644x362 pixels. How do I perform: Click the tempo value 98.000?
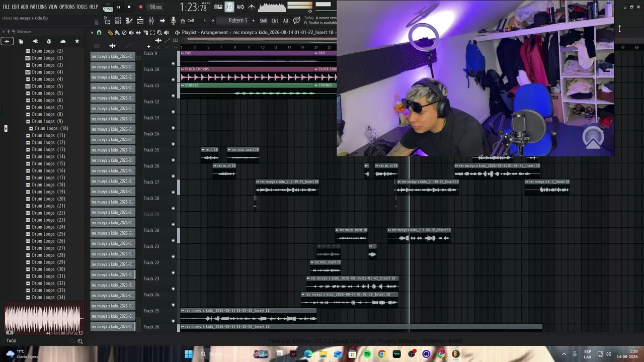pyautogui.click(x=156, y=7)
